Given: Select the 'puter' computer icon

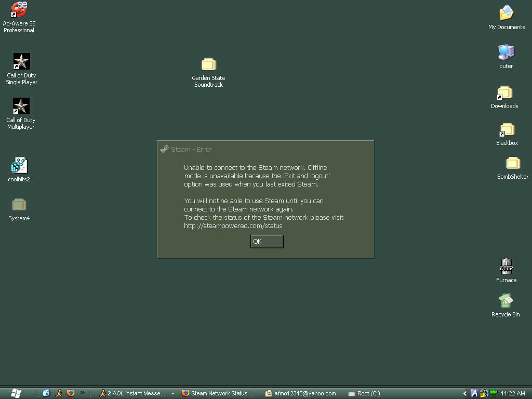Looking at the screenshot, I should [506, 57].
